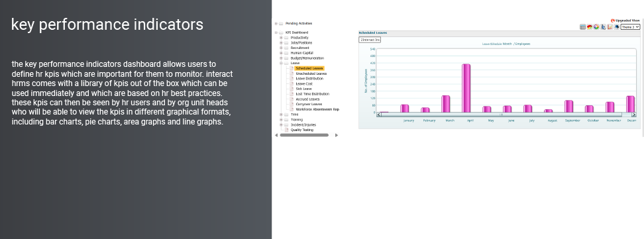Collapse the KPI Dashboard node
The width and height of the screenshot is (644, 239).
coord(276,32)
